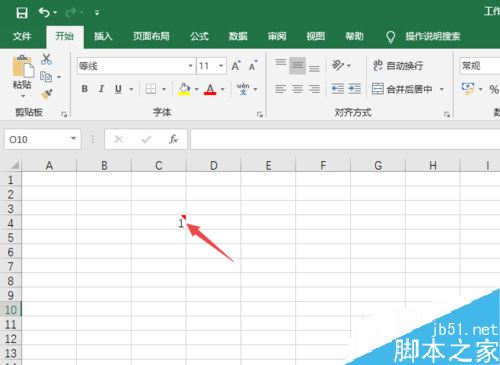Viewport: 500px width, 365px height.
Task: Open the 审阅 tab
Action: coord(277,36)
